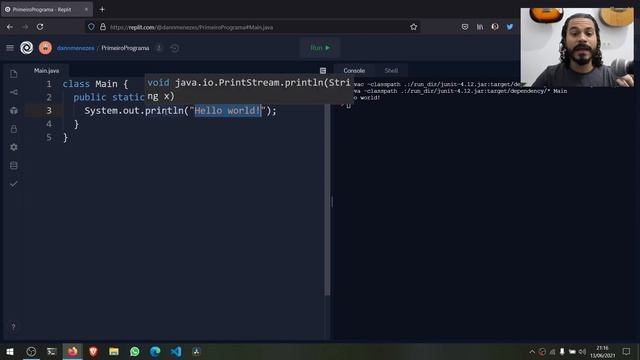Open the Files sidebar panel
Image resolution: width=640 pixels, height=360 pixels.
[x=13, y=74]
